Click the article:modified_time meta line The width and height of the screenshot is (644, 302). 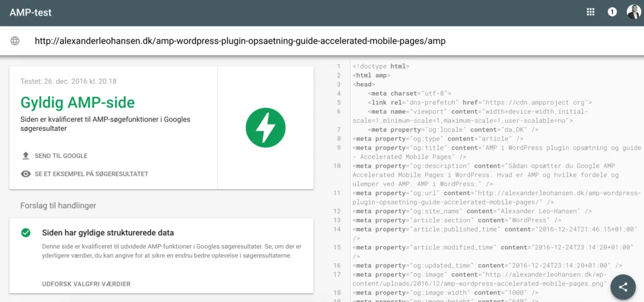pyautogui.click(x=493, y=252)
